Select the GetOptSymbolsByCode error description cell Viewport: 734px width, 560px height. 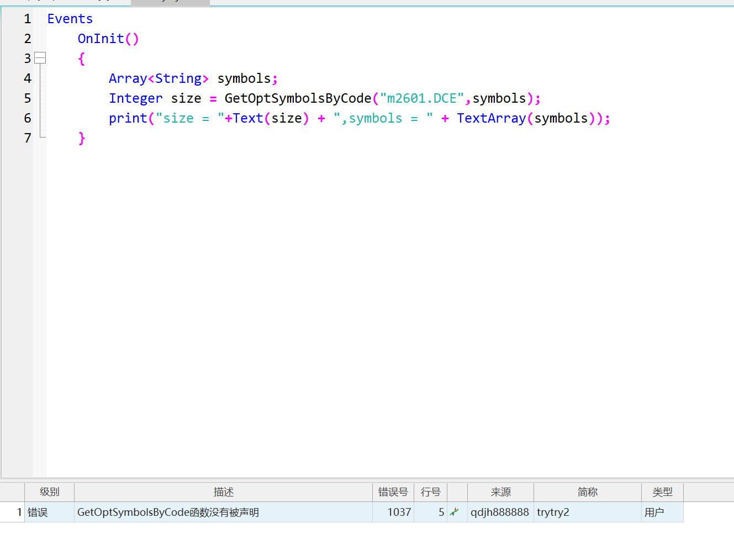tap(168, 512)
